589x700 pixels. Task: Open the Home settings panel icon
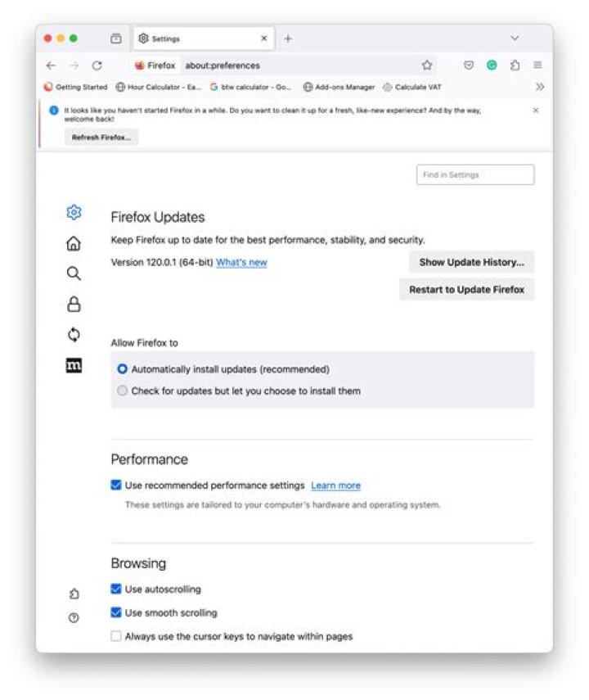pyautogui.click(x=74, y=243)
